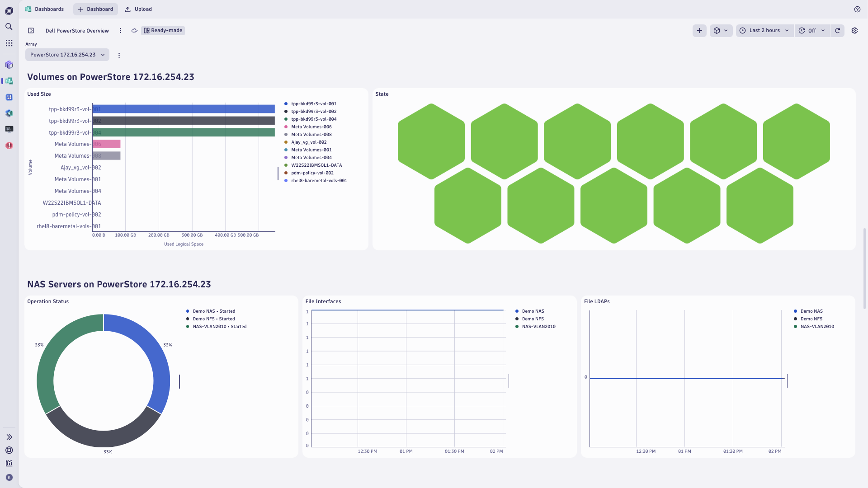
Task: Toggle Demo NAS • Started legend entry
Action: click(x=211, y=311)
